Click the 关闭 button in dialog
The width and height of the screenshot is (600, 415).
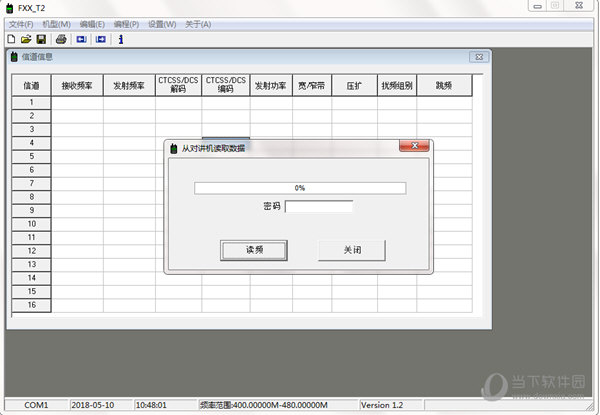pos(352,251)
